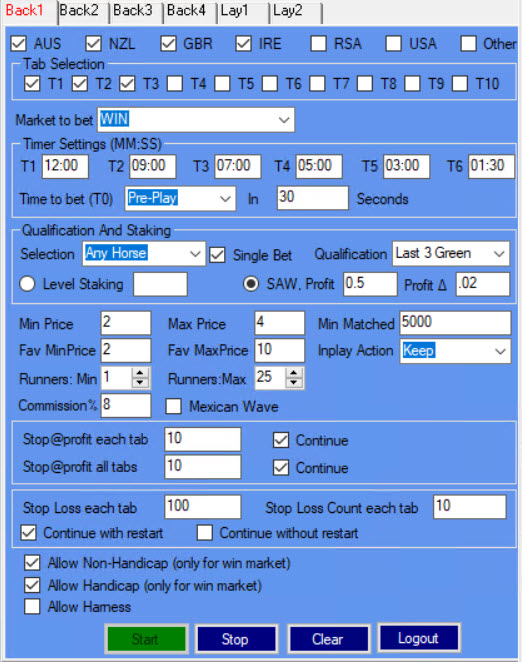Screen dimensions: 522x662
Task: Click the Clear button
Action: click(328, 639)
